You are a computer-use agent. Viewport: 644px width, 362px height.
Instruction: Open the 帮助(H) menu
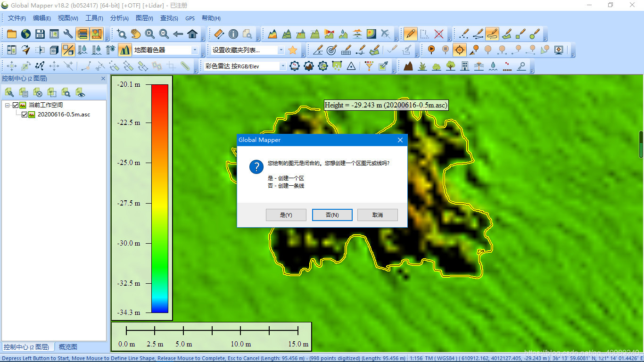(x=211, y=18)
